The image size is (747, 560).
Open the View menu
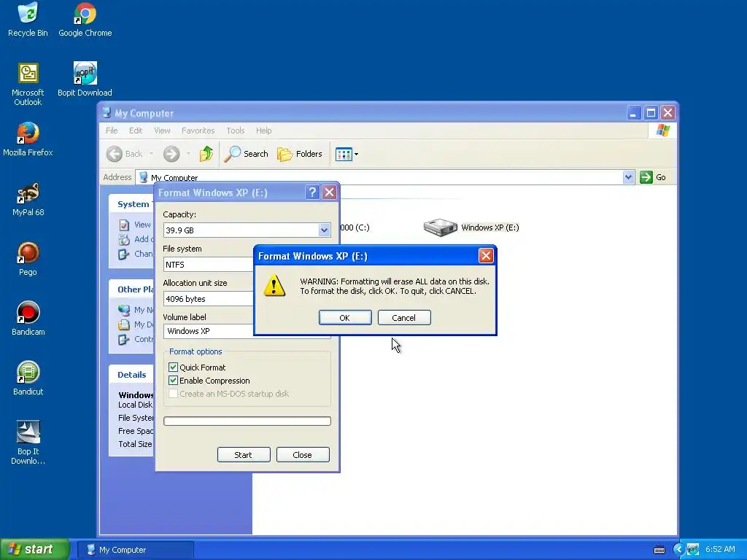point(162,131)
